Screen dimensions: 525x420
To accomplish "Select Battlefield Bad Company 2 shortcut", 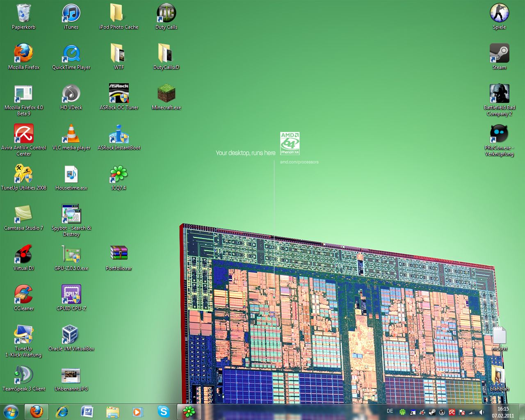I will click(x=499, y=100).
